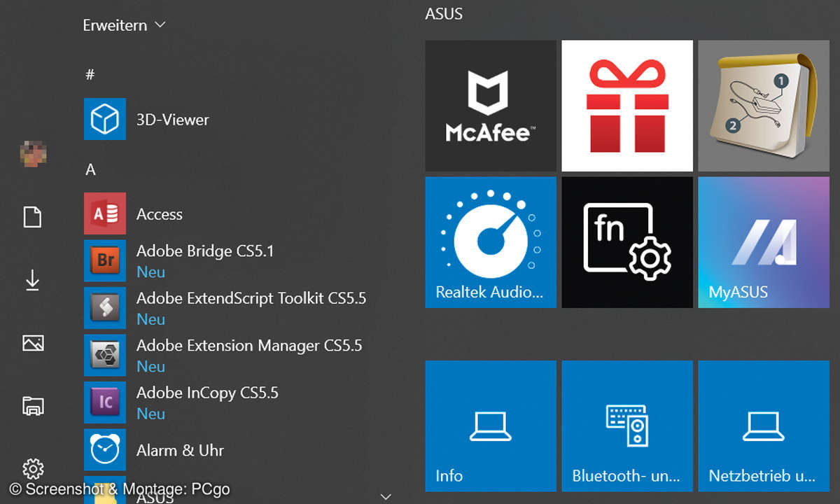Launch the MyASUS tile
Image resolution: width=840 pixels, height=504 pixels.
764,242
